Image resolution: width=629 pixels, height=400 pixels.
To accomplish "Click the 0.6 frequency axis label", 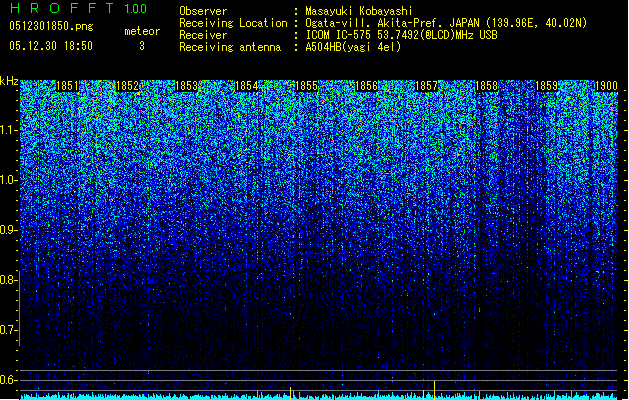I will (x=8, y=380).
